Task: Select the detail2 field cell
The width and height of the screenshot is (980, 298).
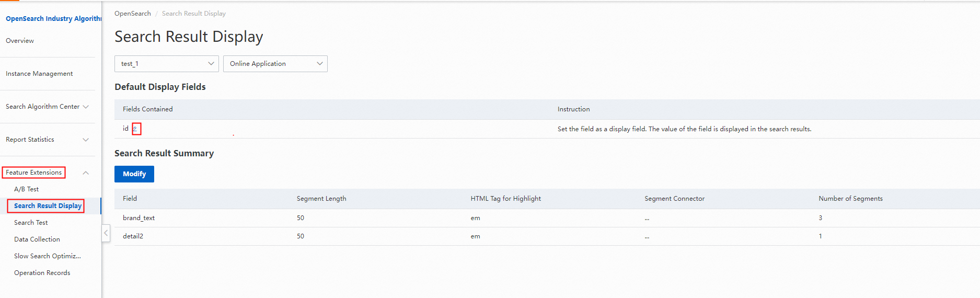Action: pos(133,236)
